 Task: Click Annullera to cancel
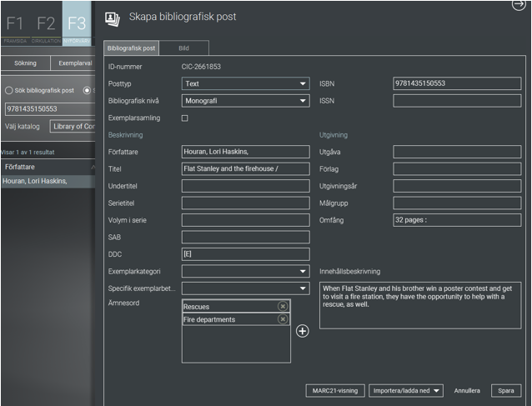click(467, 391)
